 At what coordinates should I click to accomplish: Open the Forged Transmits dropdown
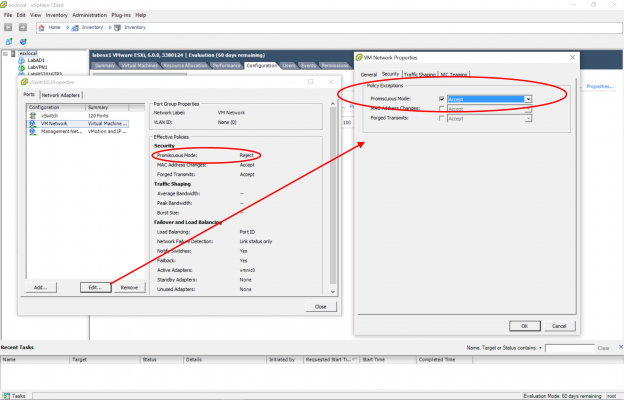tap(528, 118)
